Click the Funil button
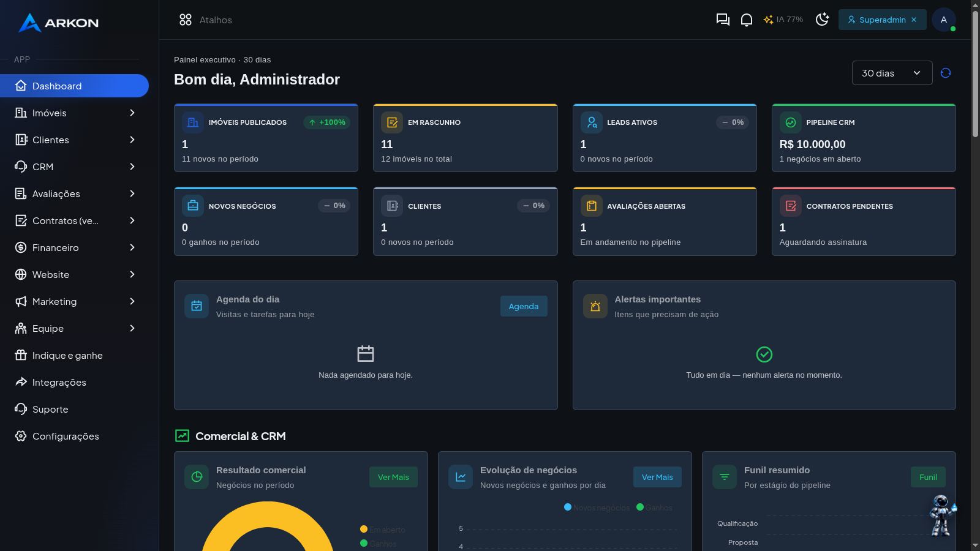The width and height of the screenshot is (980, 551). [928, 477]
